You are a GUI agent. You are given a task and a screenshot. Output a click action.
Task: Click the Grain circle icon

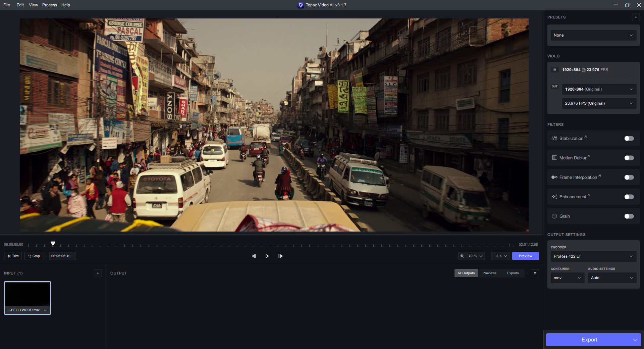click(554, 216)
